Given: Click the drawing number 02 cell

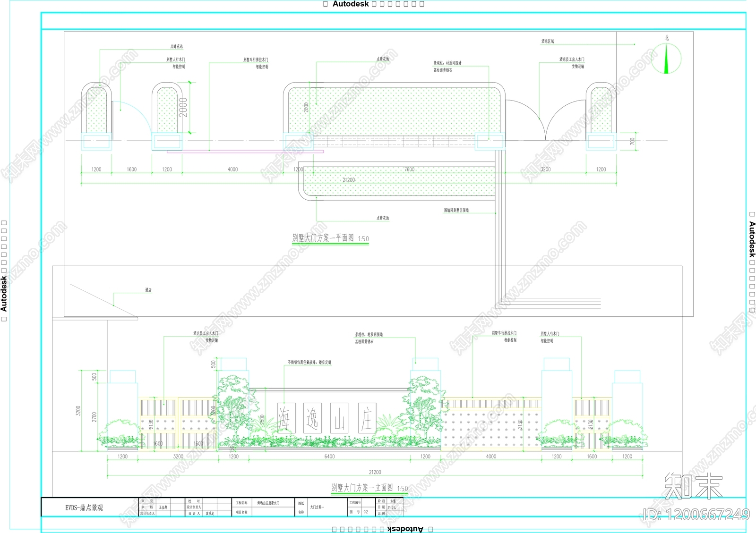Looking at the screenshot, I should [368, 512].
